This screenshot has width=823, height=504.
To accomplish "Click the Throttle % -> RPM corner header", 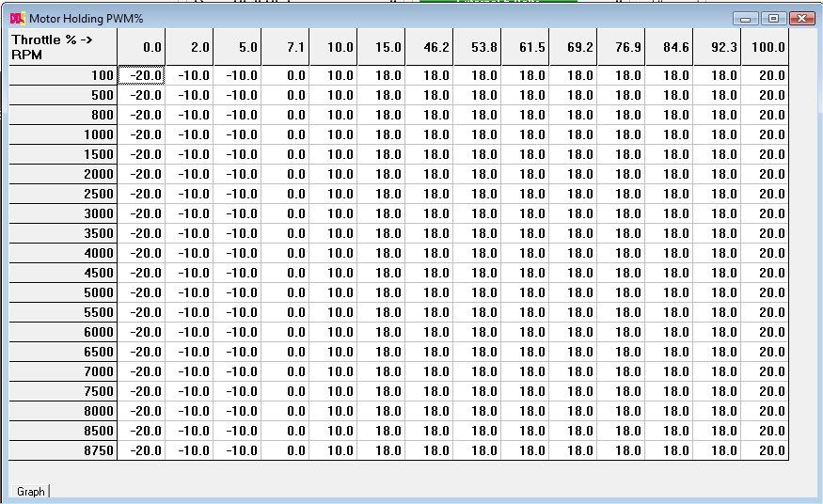I will point(63,47).
